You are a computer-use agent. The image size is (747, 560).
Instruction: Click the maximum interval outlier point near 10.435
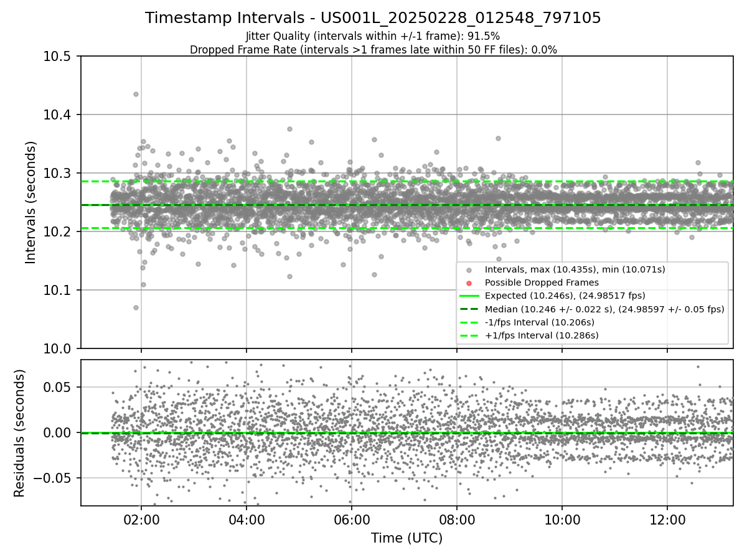pyautogui.click(x=136, y=94)
